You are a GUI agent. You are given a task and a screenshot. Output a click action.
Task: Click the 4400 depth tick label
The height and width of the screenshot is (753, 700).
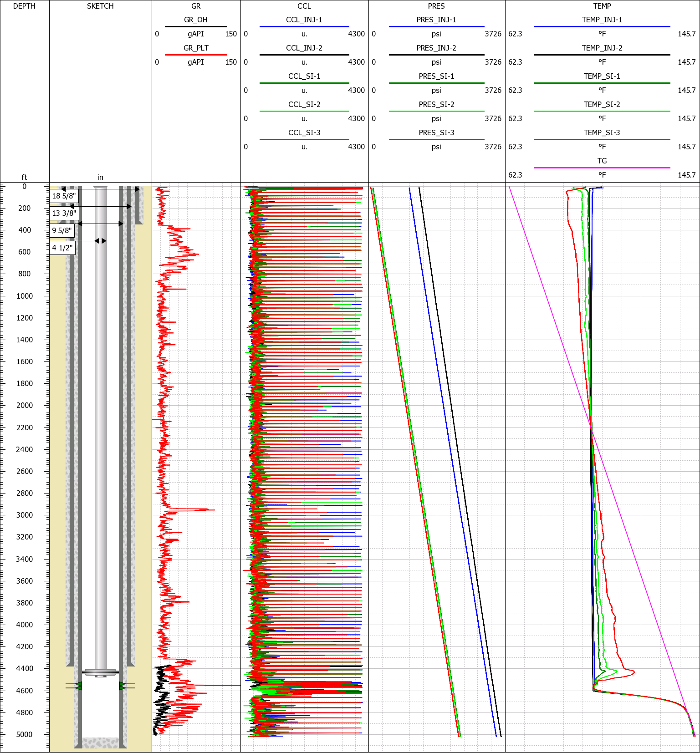click(x=25, y=668)
